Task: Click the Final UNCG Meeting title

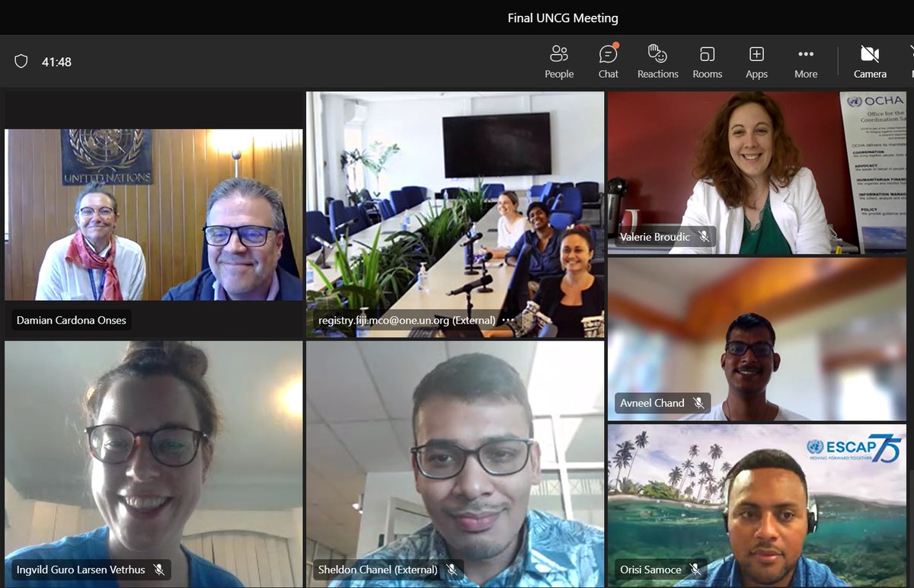Action: point(563,18)
